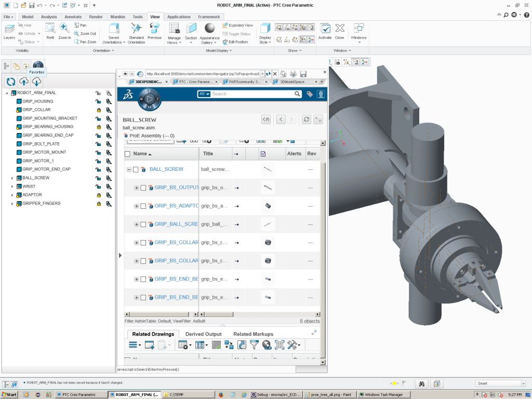Tick the GRIP_BS_ADAPTC row checkbox

click(x=143, y=206)
